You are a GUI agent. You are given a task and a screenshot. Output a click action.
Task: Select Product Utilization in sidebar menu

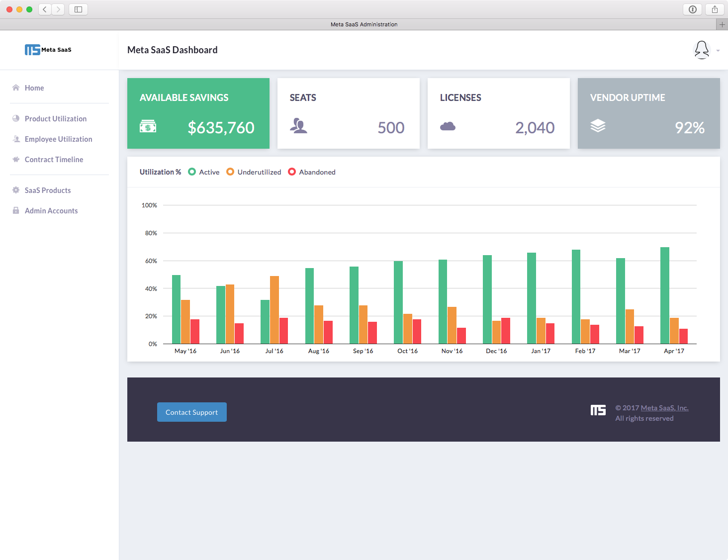55,118
